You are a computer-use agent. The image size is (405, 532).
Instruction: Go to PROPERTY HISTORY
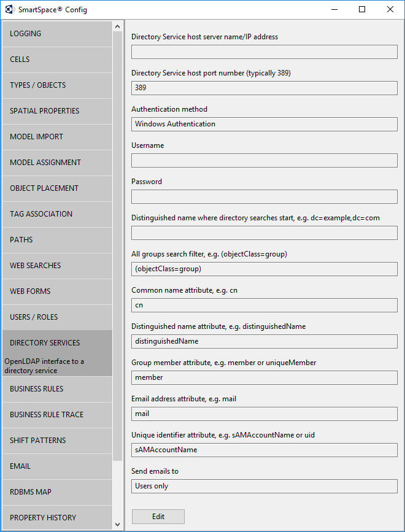tap(57, 518)
